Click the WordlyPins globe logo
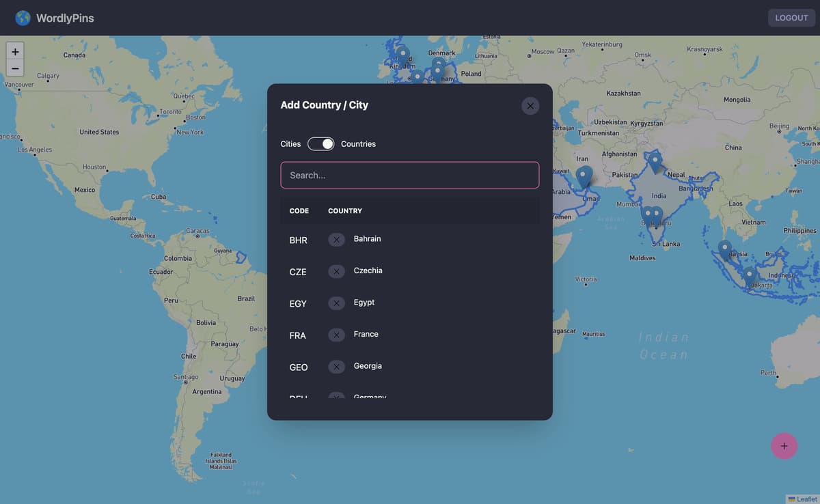820x504 pixels. click(x=23, y=18)
